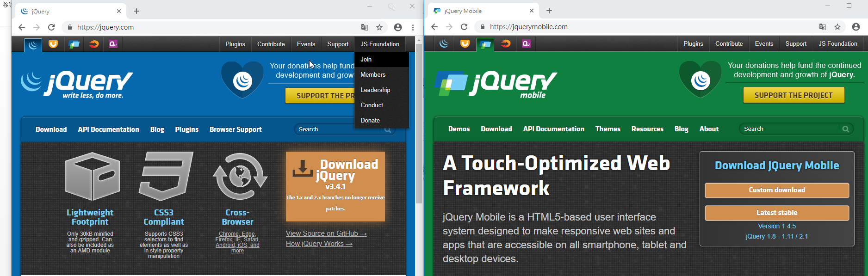Screen dimensions: 868x276
Task: Expand Contribute menu in the left jQuery window
Action: [x=271, y=44]
